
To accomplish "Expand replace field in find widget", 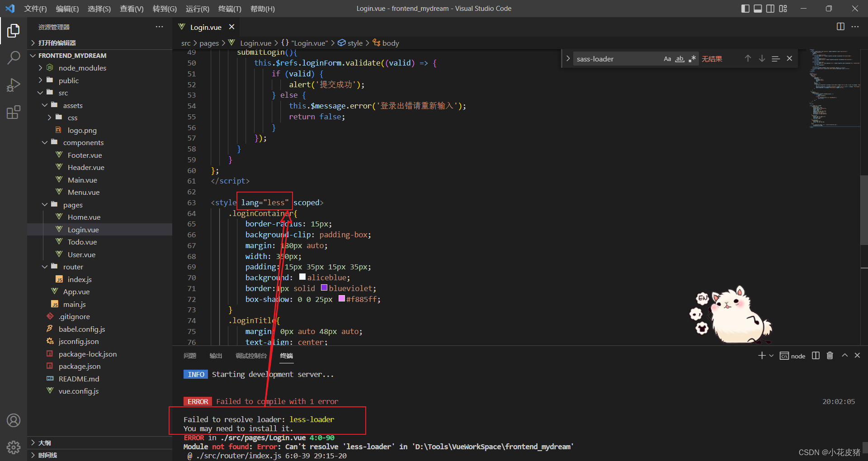I will click(x=568, y=59).
